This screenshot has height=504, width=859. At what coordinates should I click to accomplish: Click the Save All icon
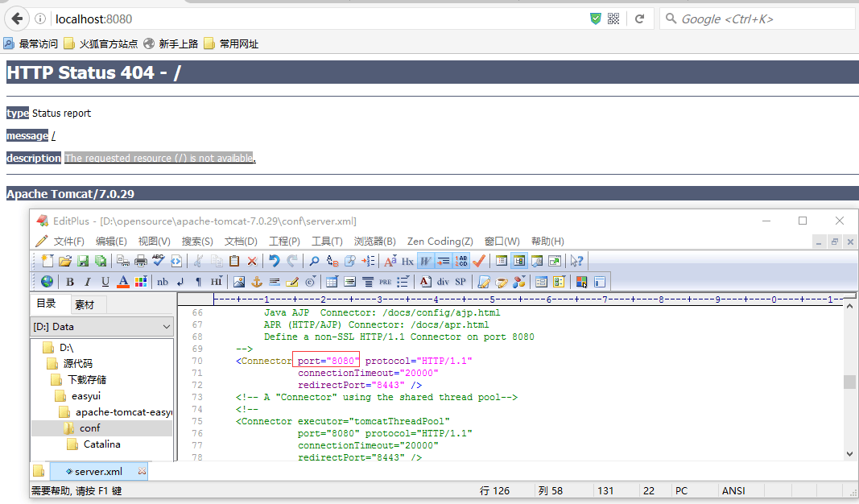[101, 262]
